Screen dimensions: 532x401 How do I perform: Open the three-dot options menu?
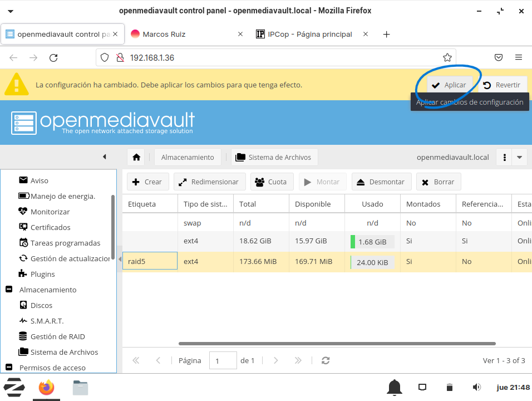[x=504, y=158]
